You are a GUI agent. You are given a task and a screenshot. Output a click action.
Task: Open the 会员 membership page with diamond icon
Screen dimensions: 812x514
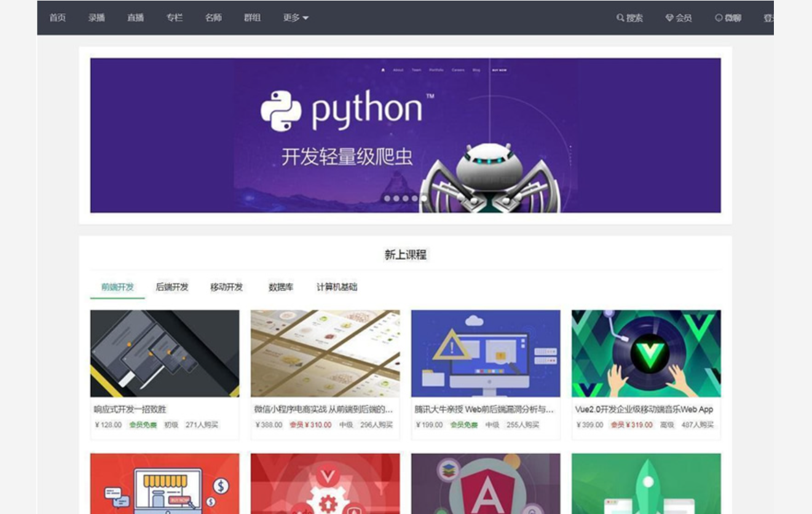[679, 18]
